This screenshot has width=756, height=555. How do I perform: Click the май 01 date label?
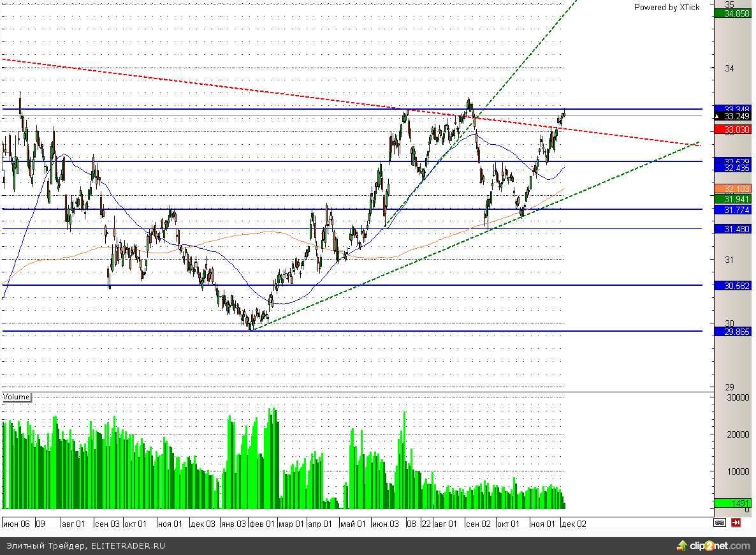353,524
